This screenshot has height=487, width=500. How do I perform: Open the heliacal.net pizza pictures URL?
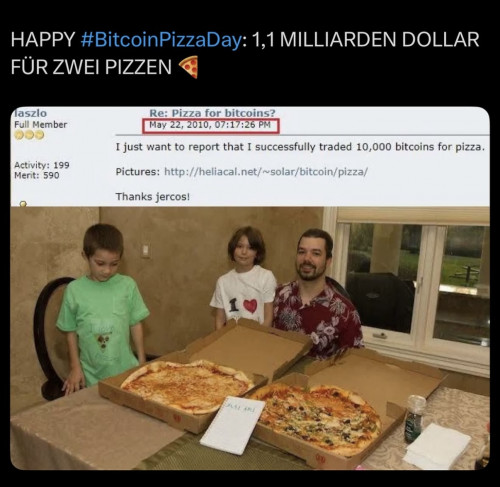click(x=266, y=172)
